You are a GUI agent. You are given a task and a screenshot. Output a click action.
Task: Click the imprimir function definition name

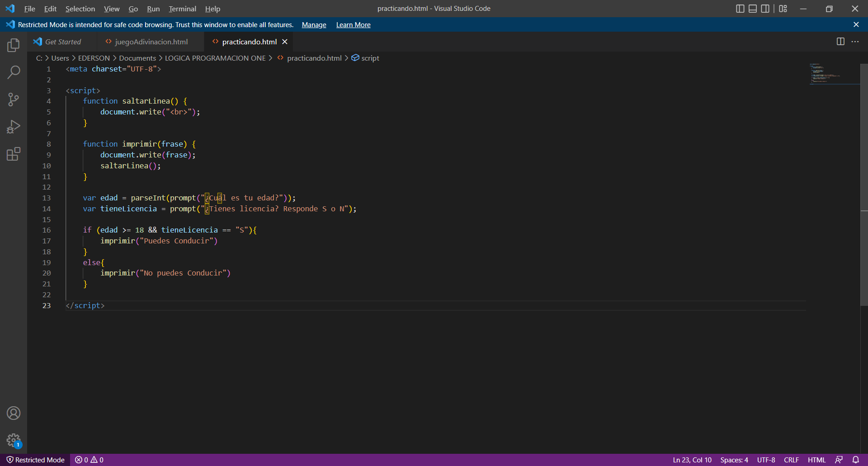[x=139, y=144]
